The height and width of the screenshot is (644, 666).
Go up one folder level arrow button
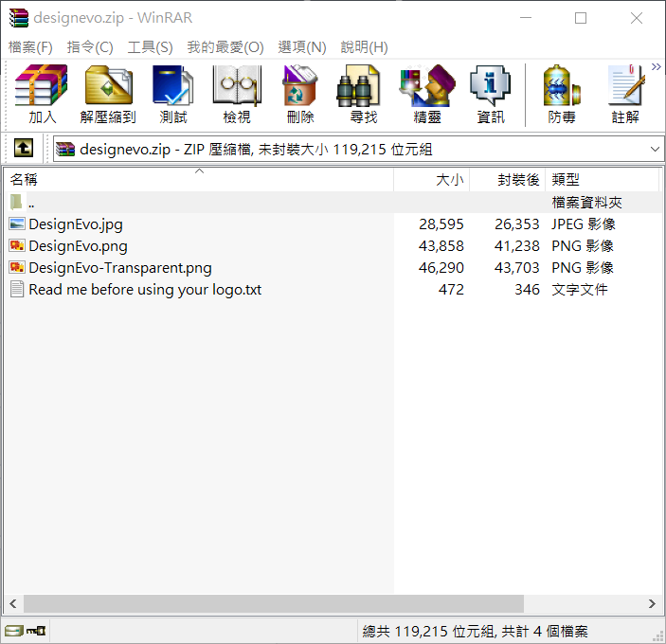(x=24, y=148)
